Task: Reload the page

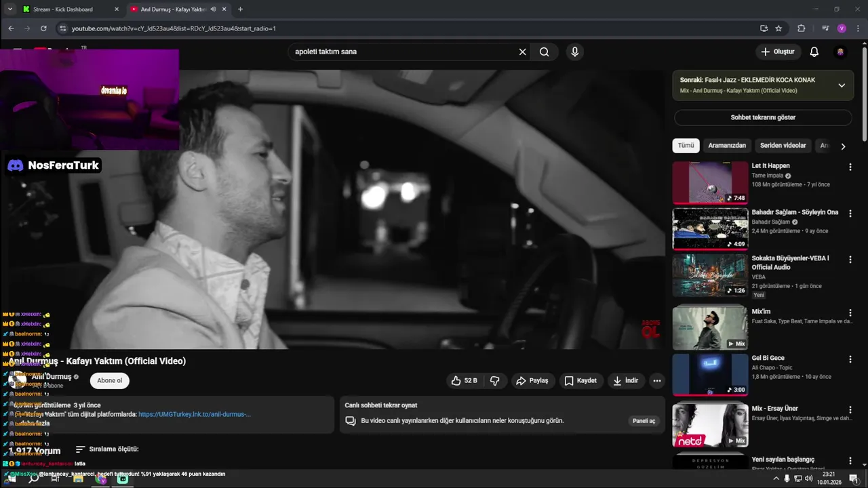Action: pyautogui.click(x=43, y=28)
